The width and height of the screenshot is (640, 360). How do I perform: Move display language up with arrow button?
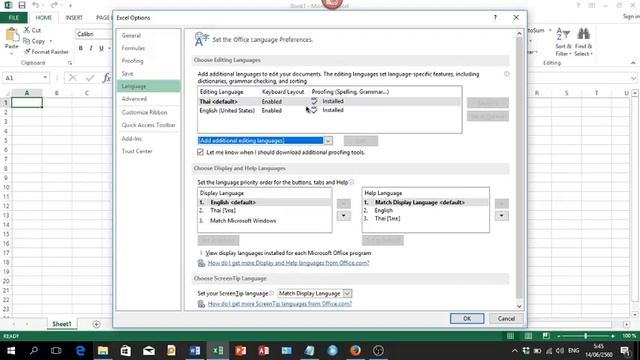coord(344,204)
